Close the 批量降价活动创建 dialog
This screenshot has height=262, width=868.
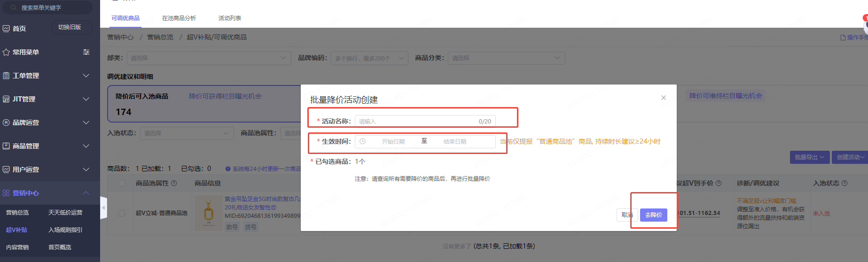click(x=663, y=98)
